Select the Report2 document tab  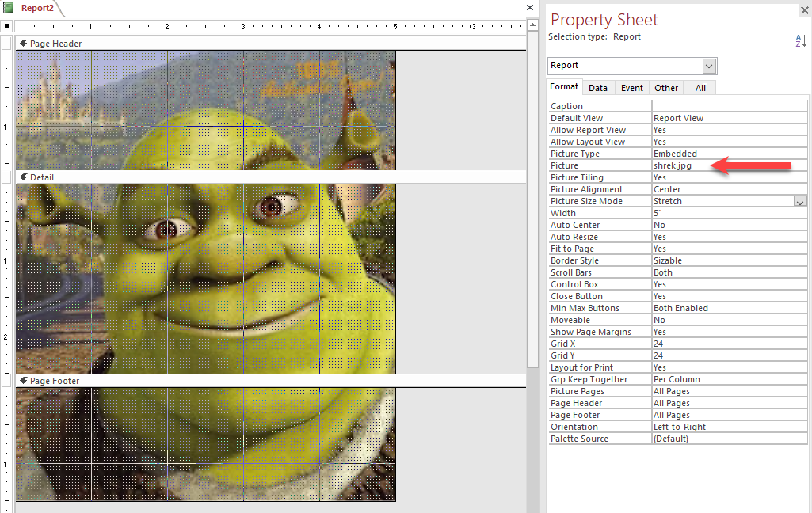pos(37,8)
